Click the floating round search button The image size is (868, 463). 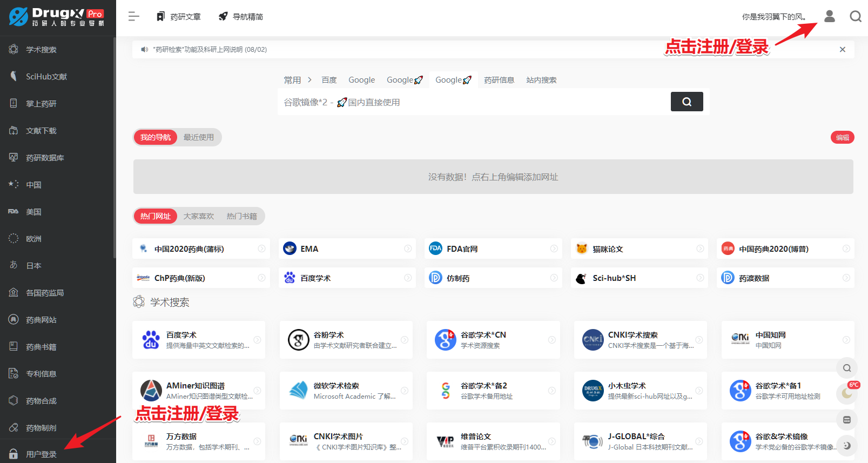coord(847,368)
